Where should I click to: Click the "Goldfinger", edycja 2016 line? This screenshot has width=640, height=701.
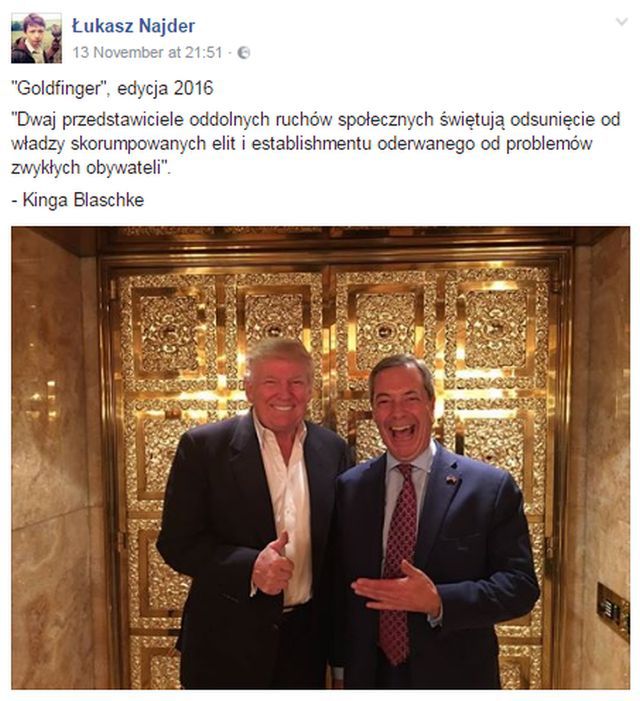coord(112,88)
